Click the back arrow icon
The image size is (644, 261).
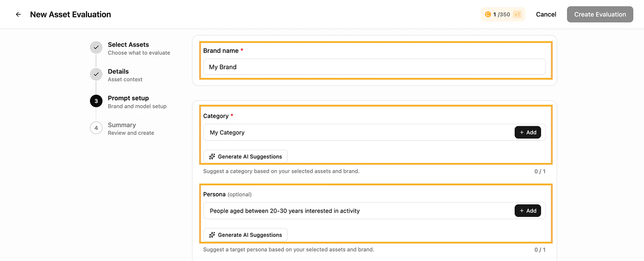pos(18,14)
